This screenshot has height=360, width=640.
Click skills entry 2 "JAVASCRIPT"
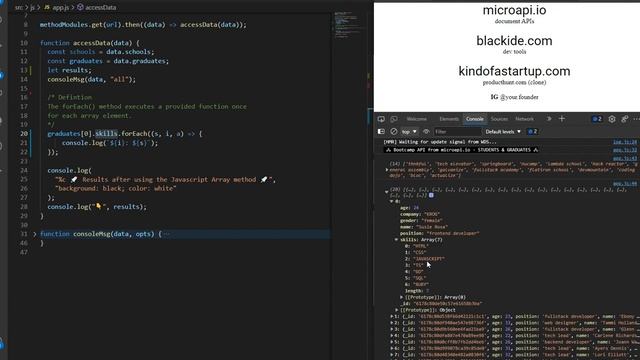(x=424, y=259)
